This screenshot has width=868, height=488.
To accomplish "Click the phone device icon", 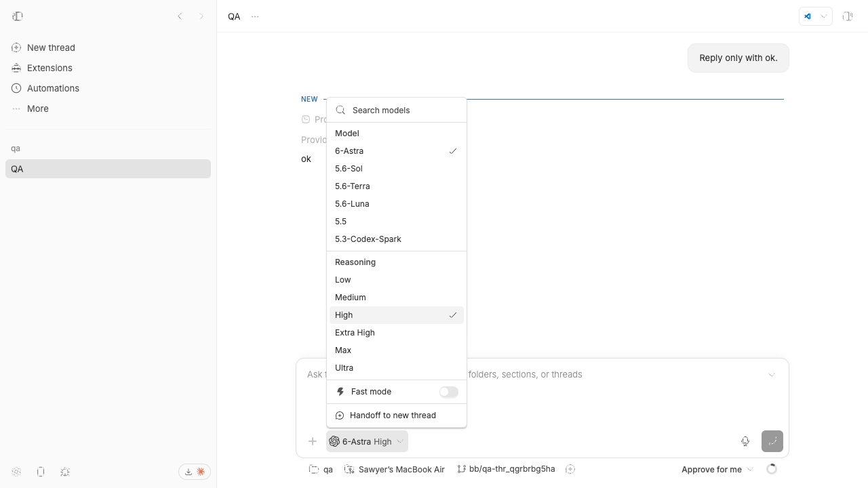I will [x=41, y=472].
